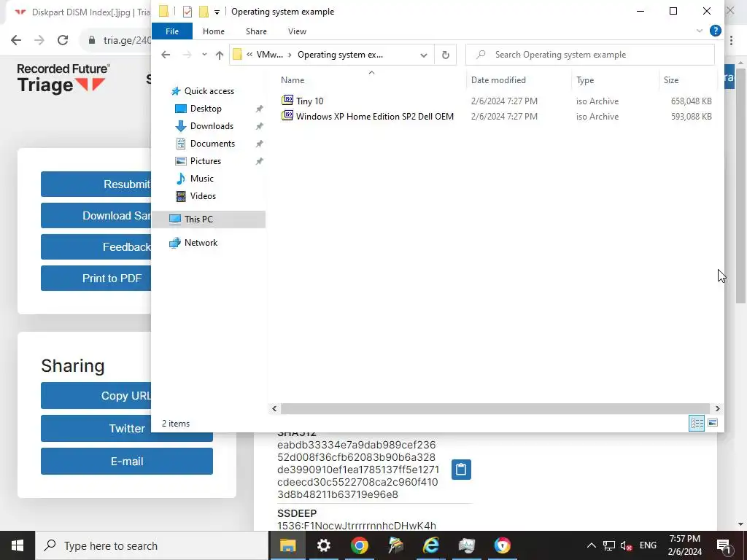The width and height of the screenshot is (747, 560).
Task: Select Network in navigation pane
Action: 201,243
